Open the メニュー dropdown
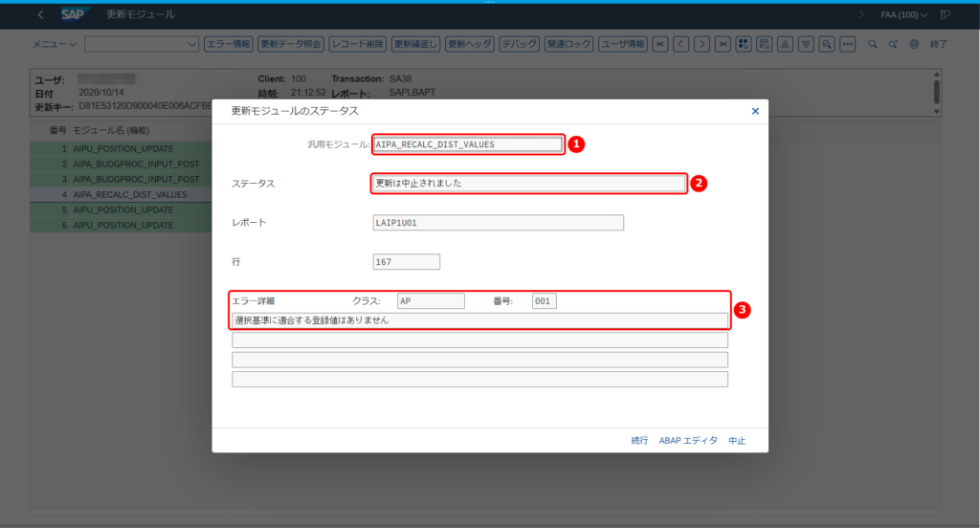The height and width of the screenshot is (528, 980). click(x=55, y=44)
